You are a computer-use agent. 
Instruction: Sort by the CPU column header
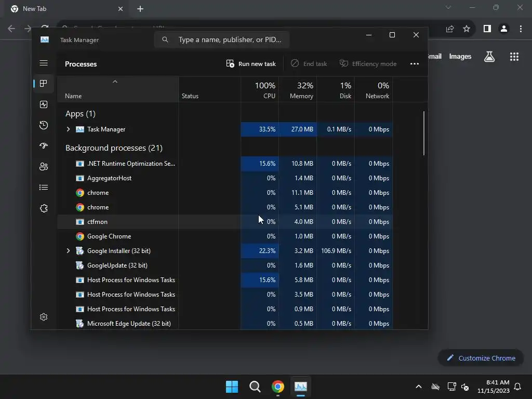(260, 90)
